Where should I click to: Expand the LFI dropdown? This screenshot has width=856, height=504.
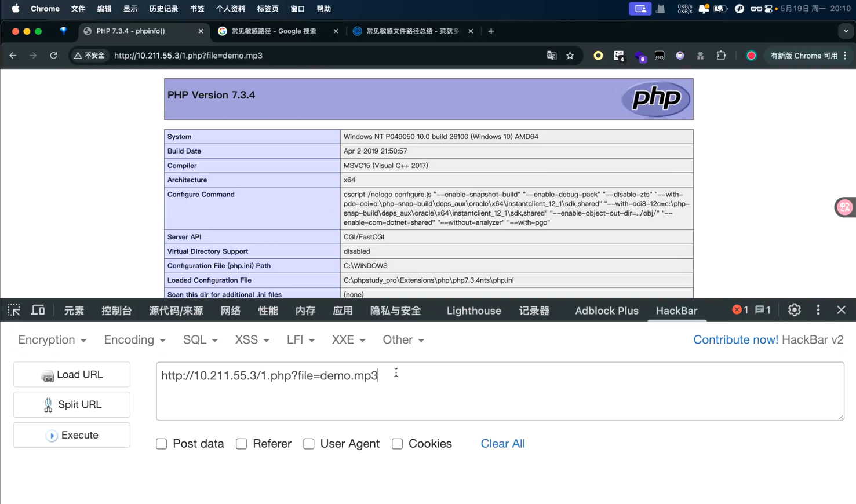pyautogui.click(x=300, y=340)
